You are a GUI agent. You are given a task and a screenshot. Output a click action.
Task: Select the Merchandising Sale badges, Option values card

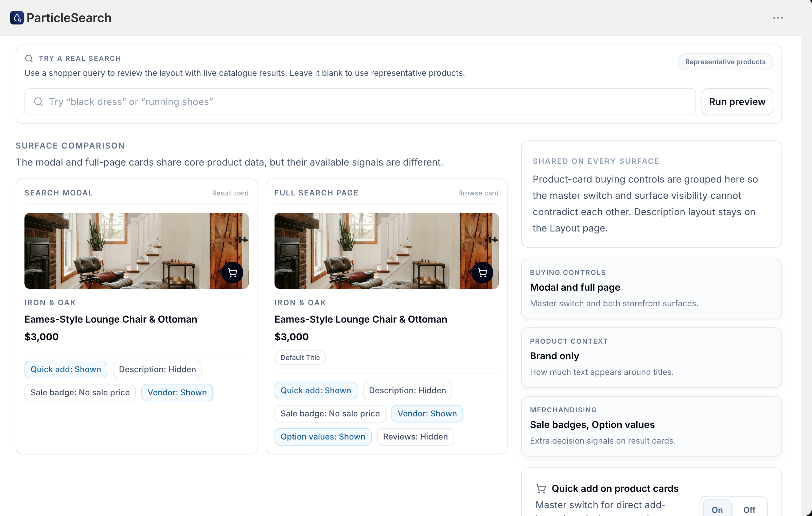click(x=652, y=426)
